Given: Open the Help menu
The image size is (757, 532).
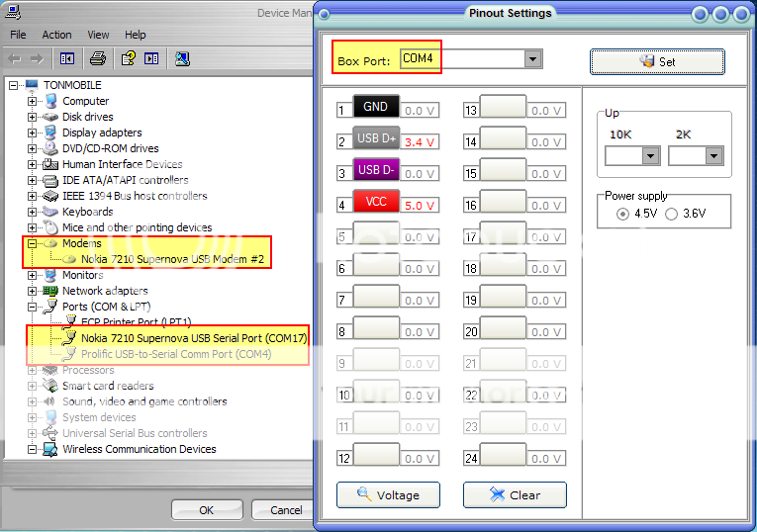Looking at the screenshot, I should pos(136,35).
